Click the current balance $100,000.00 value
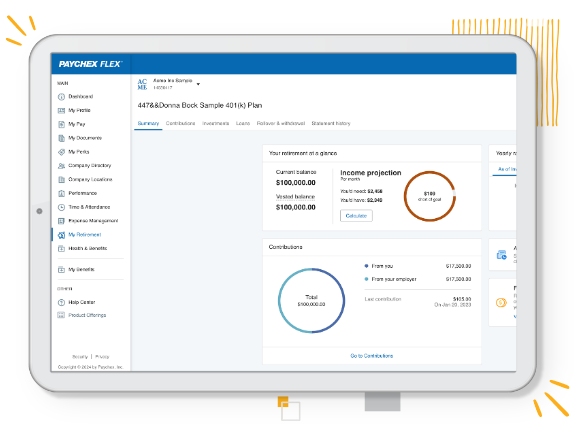 click(296, 183)
